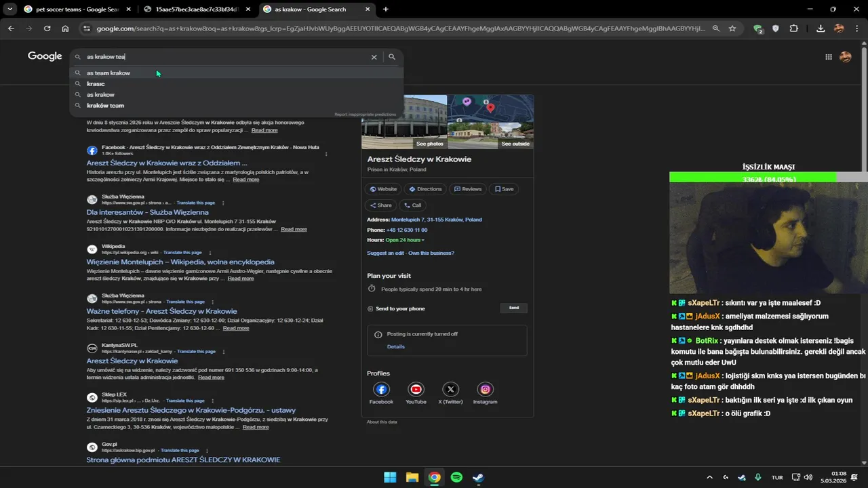Bookmark this page with the star icon
This screenshot has width=868, height=488.
point(732,28)
